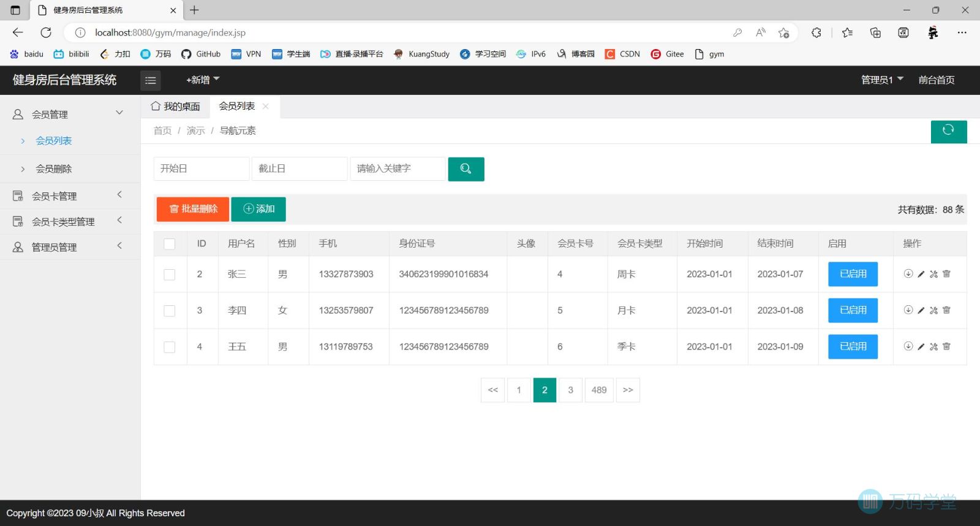Expand the 会员卡类型管理 sidebar section

[70, 221]
